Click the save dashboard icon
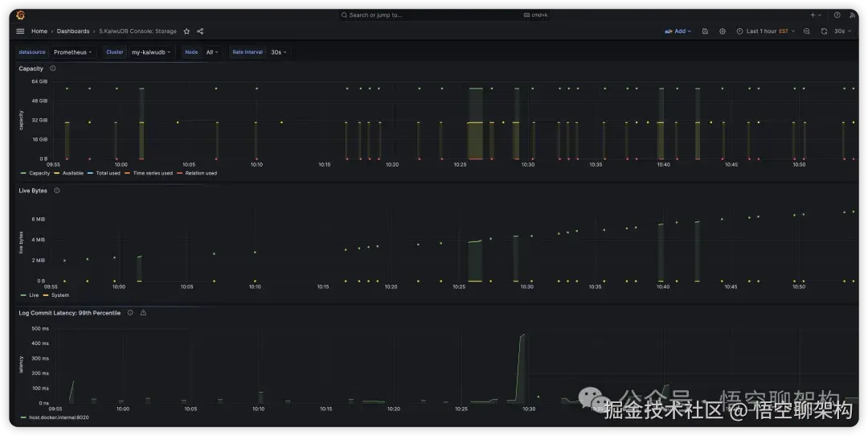This screenshot has width=868, height=436. (x=706, y=31)
